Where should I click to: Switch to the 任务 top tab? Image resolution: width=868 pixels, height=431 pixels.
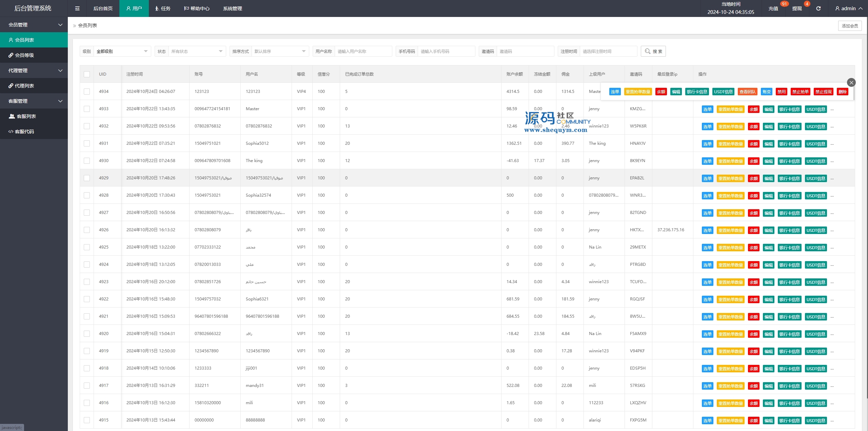(x=162, y=8)
